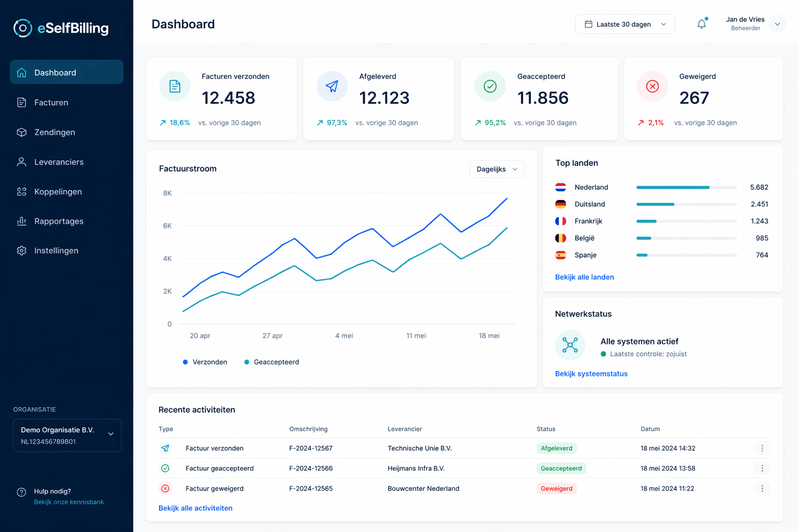Click the Netwerkstatus network nodes icon
Image resolution: width=798 pixels, height=532 pixels.
coord(570,345)
